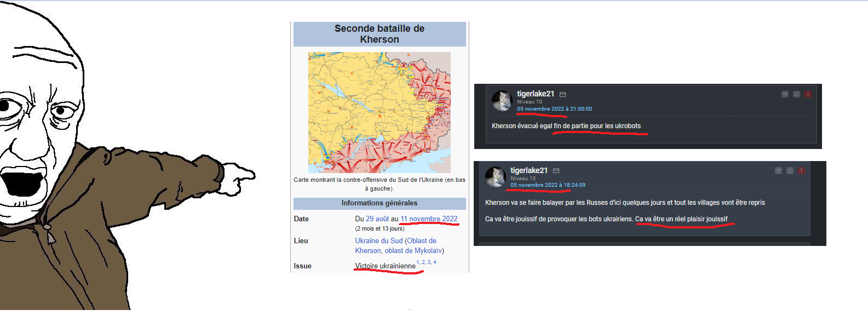Viewport: 868px width, 327px height.
Task: Click the 'Lieu' row label in infobox
Action: (x=301, y=240)
